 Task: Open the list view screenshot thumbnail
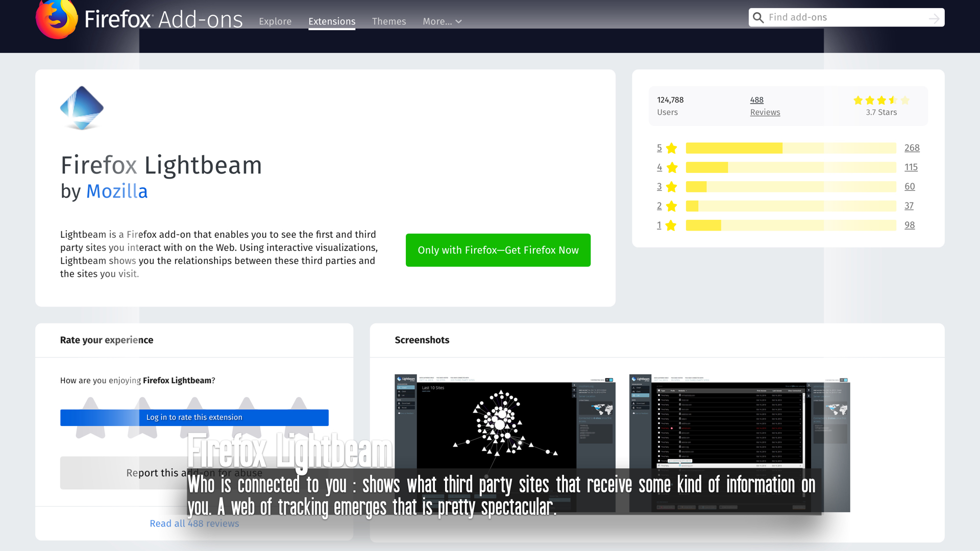(740, 443)
